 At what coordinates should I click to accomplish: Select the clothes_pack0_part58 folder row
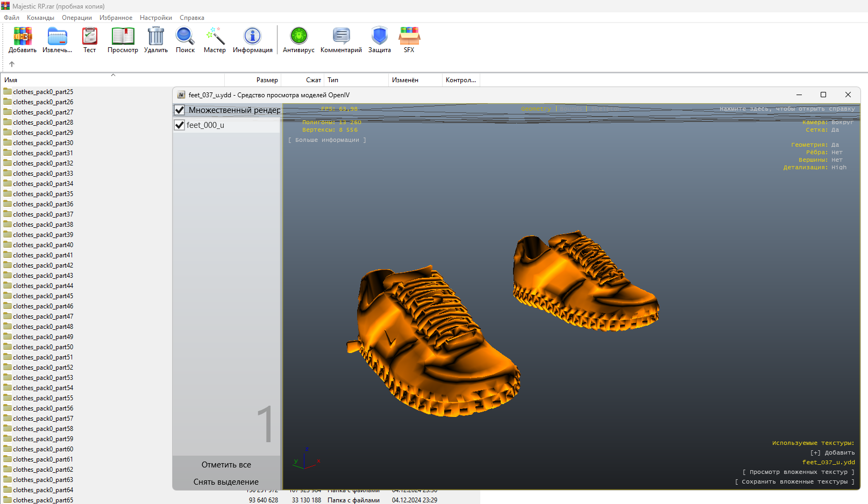pyautogui.click(x=43, y=428)
